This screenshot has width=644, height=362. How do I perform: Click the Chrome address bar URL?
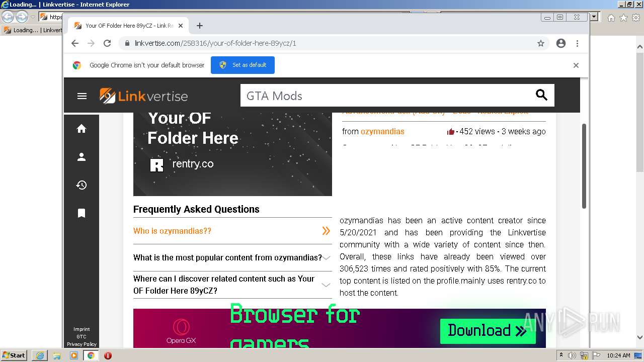(215, 43)
